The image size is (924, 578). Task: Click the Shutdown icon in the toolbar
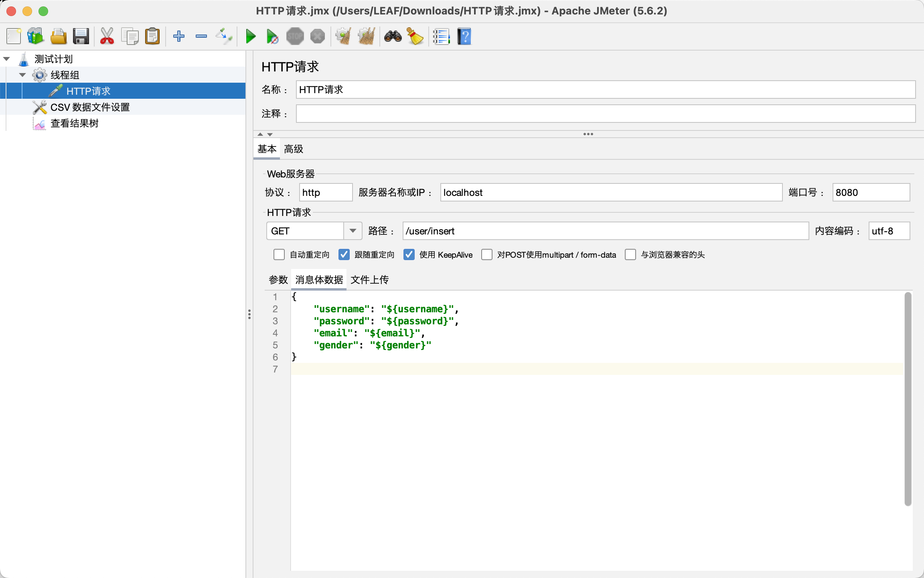[318, 37]
